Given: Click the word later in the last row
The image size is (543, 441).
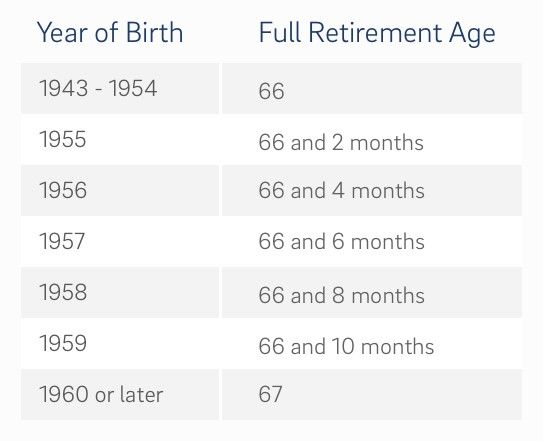Looking at the screenshot, I should pyautogui.click(x=141, y=394).
